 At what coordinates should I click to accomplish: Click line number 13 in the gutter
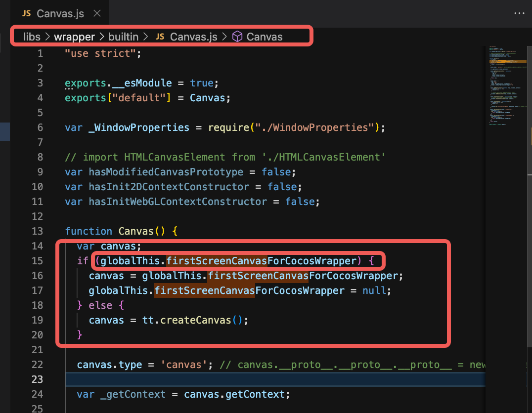point(37,231)
